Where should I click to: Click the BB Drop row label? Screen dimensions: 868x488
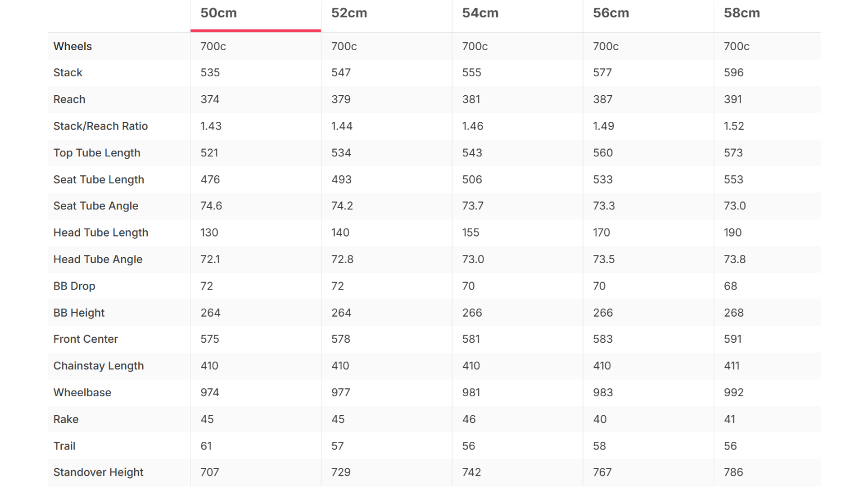point(74,286)
